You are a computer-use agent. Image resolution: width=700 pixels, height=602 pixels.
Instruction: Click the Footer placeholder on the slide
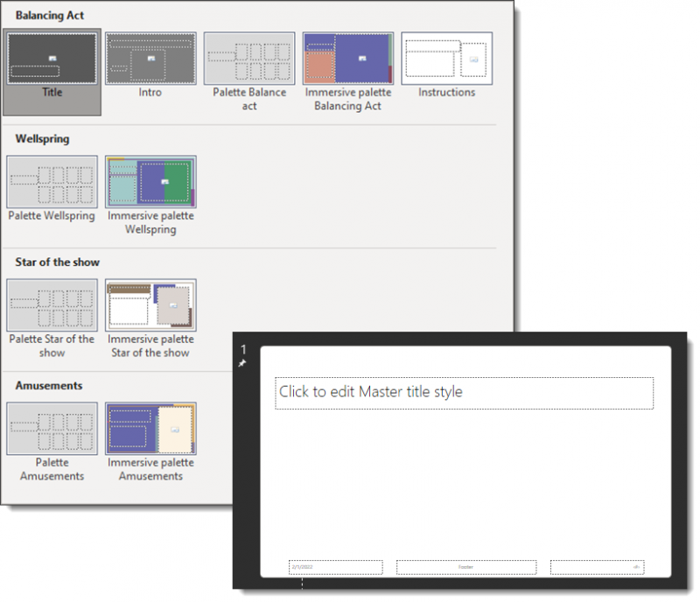pyautogui.click(x=466, y=567)
